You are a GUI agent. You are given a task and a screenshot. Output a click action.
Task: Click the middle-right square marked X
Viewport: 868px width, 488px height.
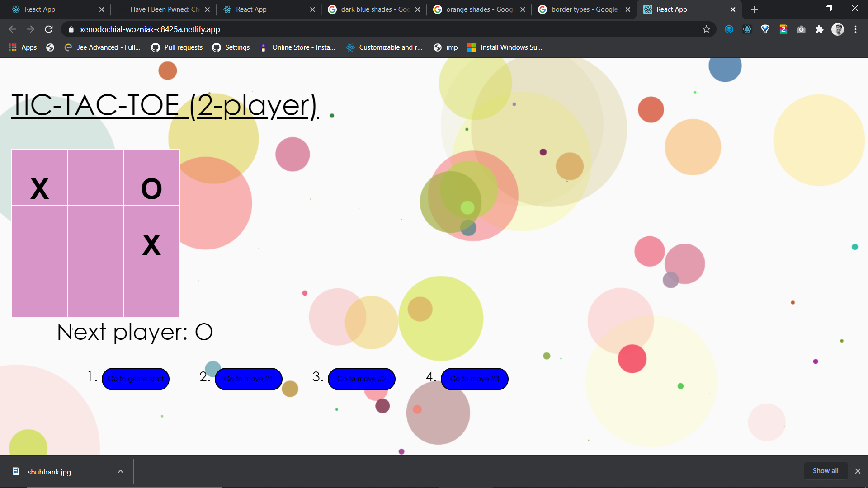click(x=151, y=233)
